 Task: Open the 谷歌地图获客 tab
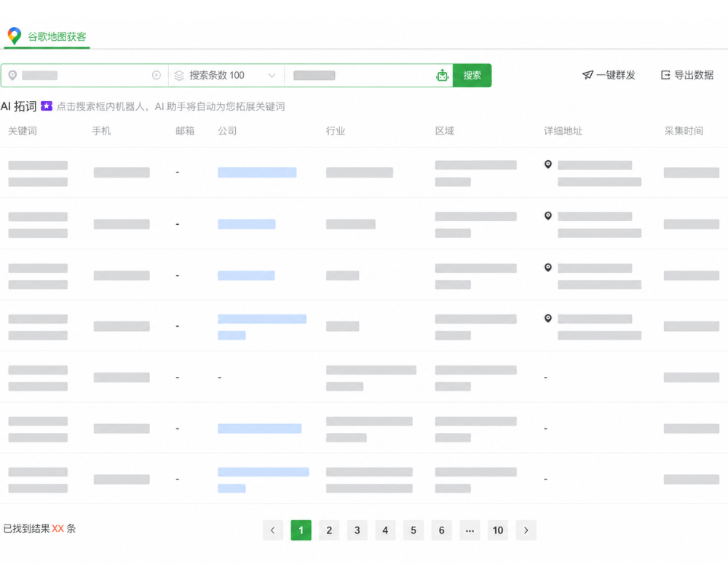(47, 36)
